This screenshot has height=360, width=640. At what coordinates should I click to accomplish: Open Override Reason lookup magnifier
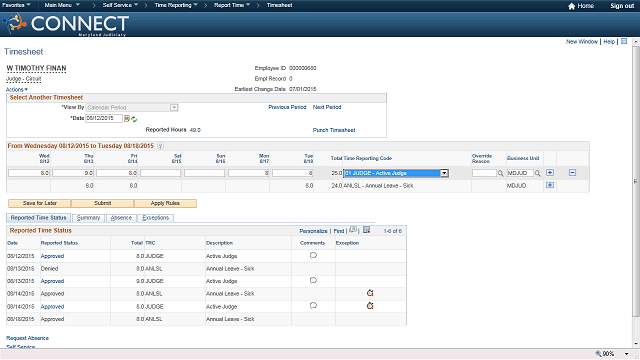[x=500, y=173]
